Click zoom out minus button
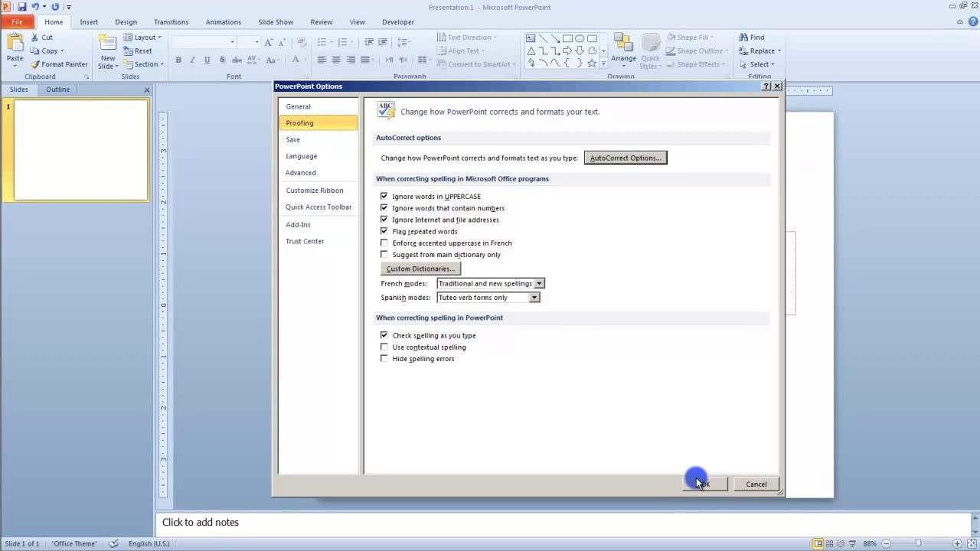This screenshot has width=980, height=551. pos(885,543)
